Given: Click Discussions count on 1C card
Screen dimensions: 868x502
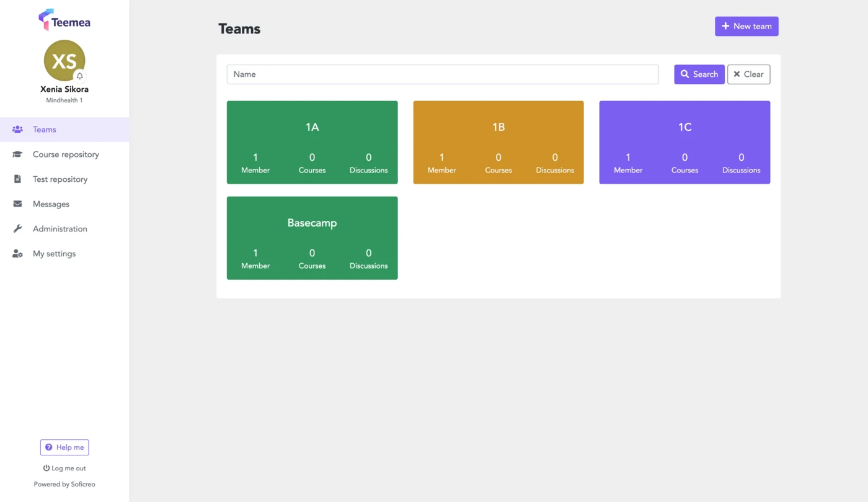Looking at the screenshot, I should click(742, 163).
